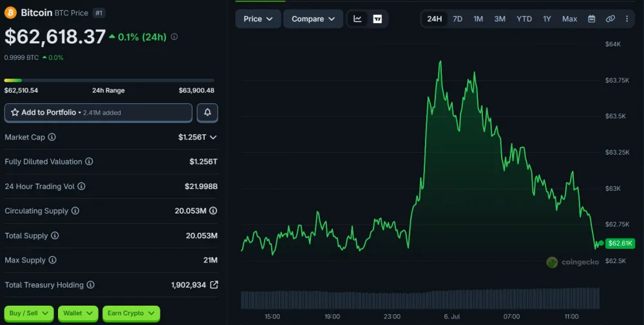Open the info icon beside 24h change
The width and height of the screenshot is (644, 325).
pyautogui.click(x=174, y=37)
